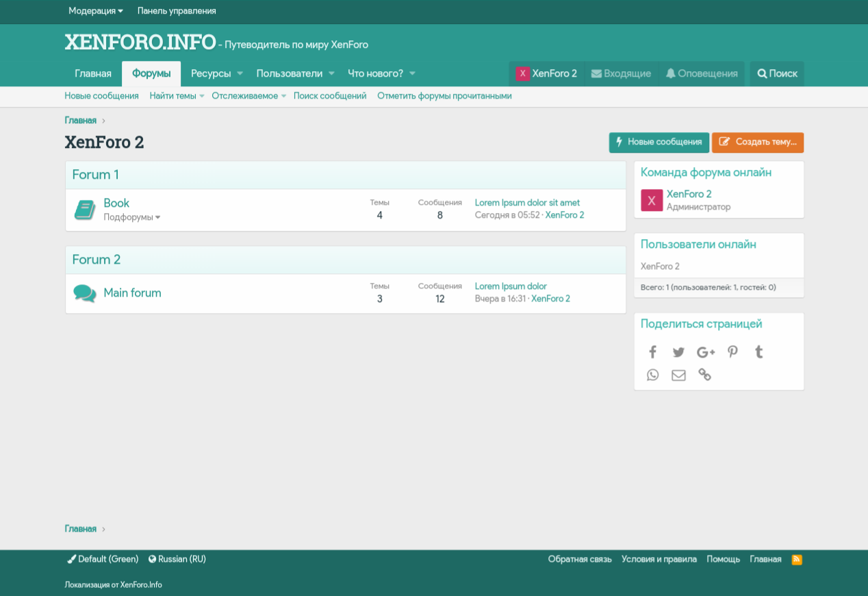Click the Book forum node icon
Image resolution: width=868 pixels, height=596 pixels.
click(85, 210)
